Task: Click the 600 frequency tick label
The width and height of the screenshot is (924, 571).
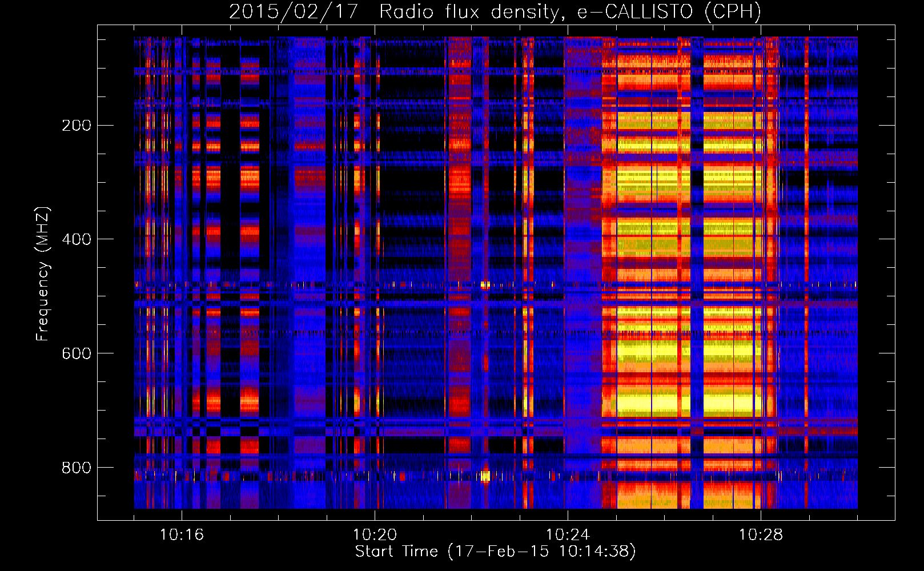Action: [76, 353]
